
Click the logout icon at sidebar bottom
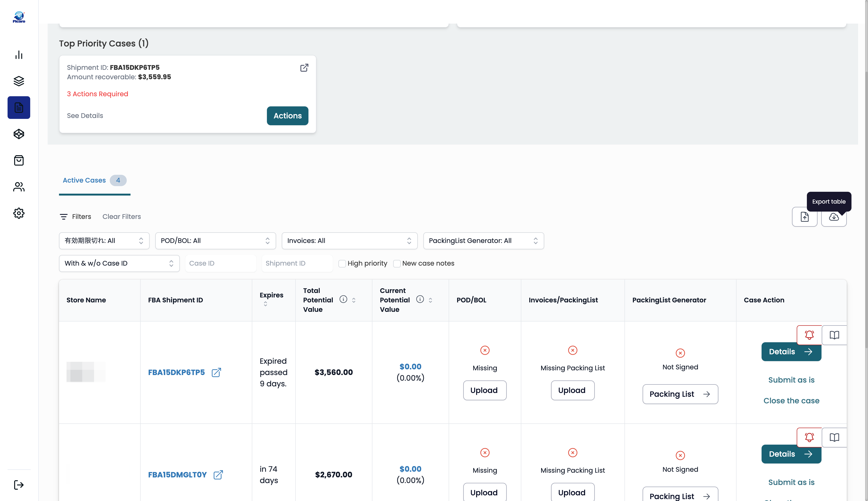(x=19, y=485)
